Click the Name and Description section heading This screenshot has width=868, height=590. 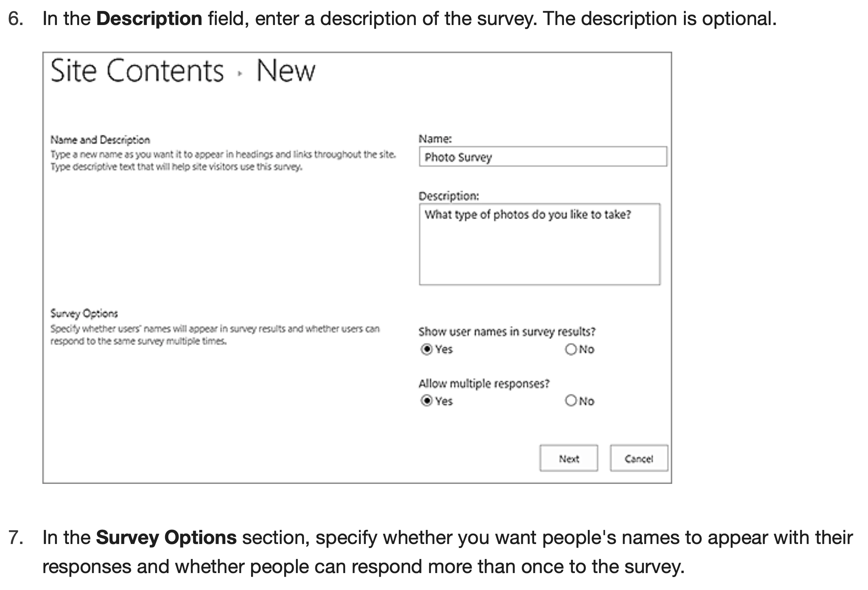(x=100, y=140)
